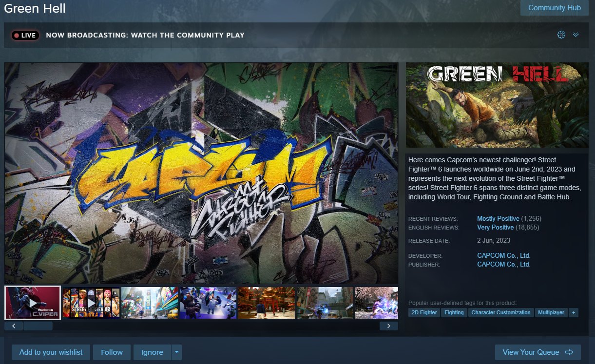
Task: Open the Ignore options dropdown arrow
Action: click(176, 352)
